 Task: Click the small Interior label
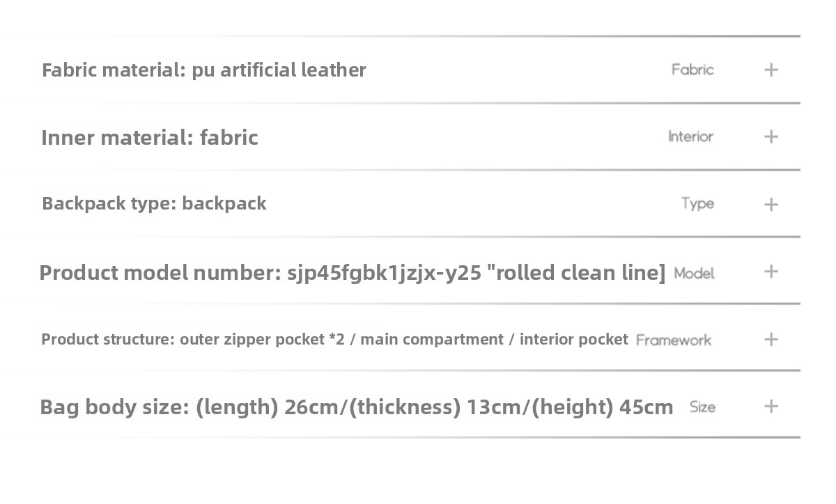click(690, 136)
